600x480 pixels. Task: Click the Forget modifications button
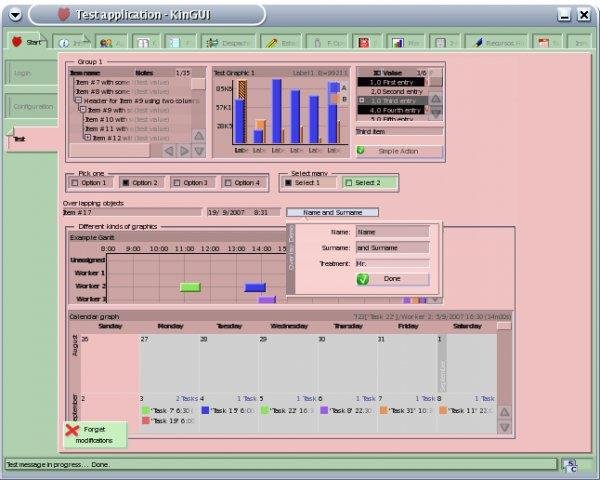[95, 435]
